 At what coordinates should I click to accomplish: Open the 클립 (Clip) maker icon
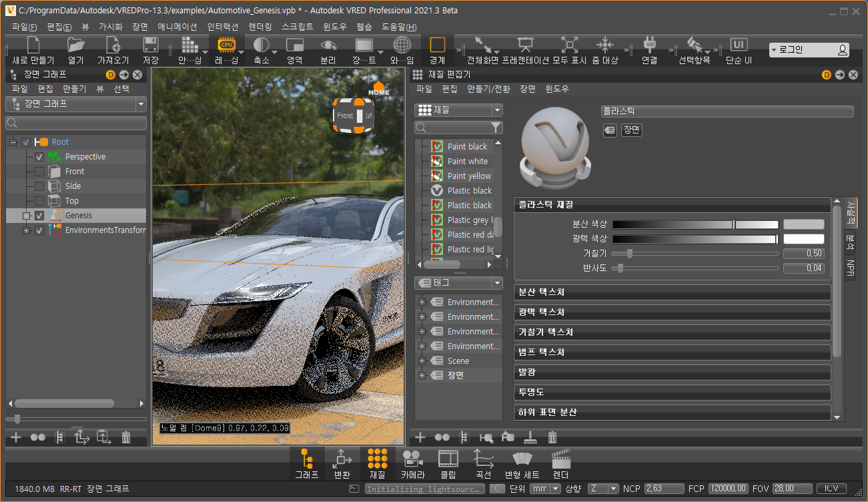[x=448, y=463]
